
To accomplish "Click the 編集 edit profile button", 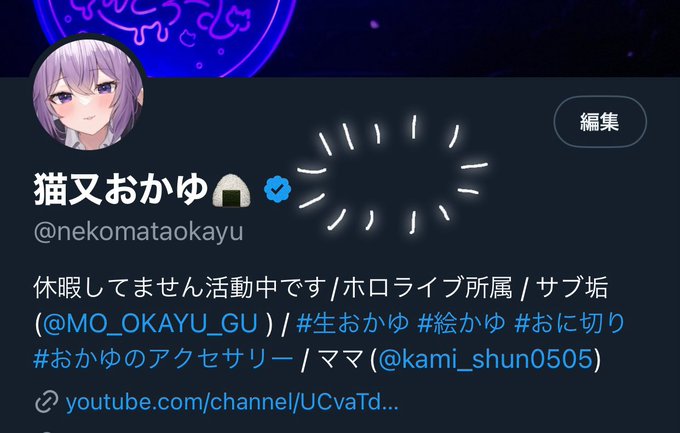I will (600, 122).
